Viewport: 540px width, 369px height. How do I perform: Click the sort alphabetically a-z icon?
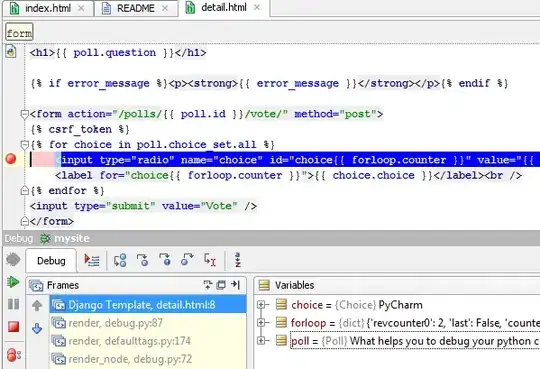coord(238,260)
